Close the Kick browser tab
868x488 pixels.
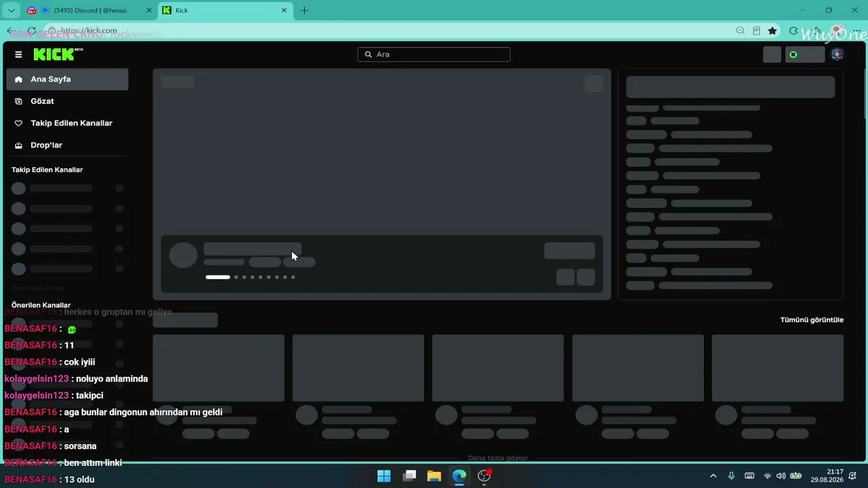[285, 10]
